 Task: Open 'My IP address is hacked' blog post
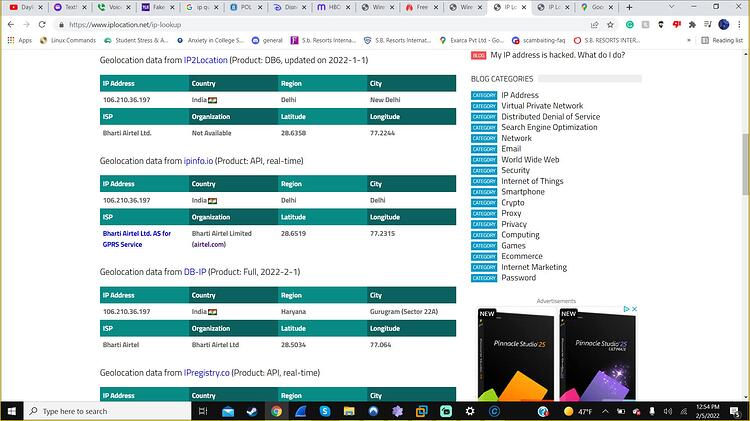558,55
